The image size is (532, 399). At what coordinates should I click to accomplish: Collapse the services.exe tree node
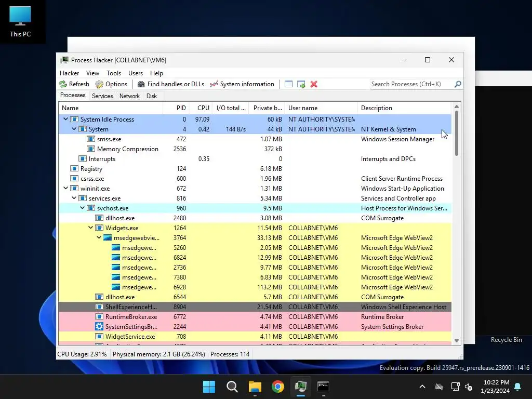tap(74, 198)
